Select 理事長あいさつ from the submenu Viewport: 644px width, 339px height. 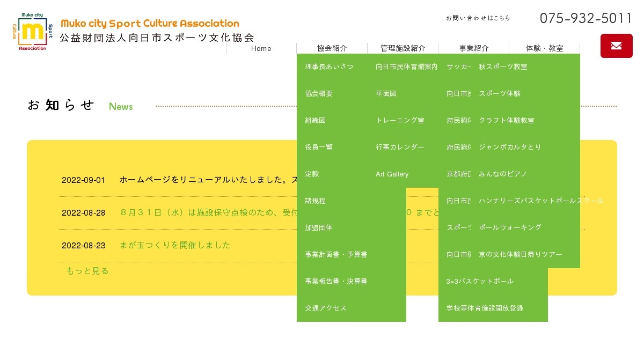click(x=329, y=67)
